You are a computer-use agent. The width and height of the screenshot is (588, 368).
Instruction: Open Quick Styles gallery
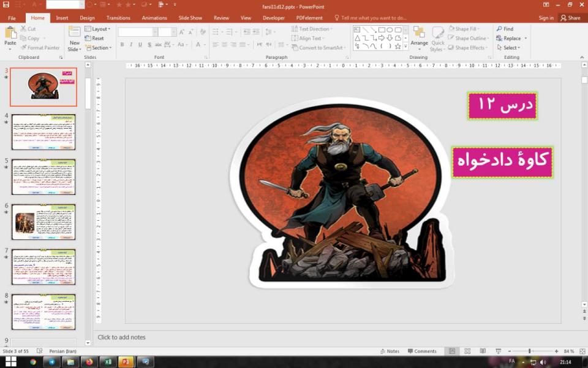pos(437,39)
